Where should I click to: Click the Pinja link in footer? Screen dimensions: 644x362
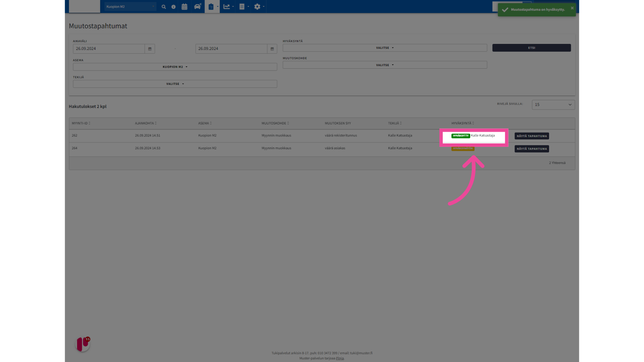pyautogui.click(x=340, y=358)
